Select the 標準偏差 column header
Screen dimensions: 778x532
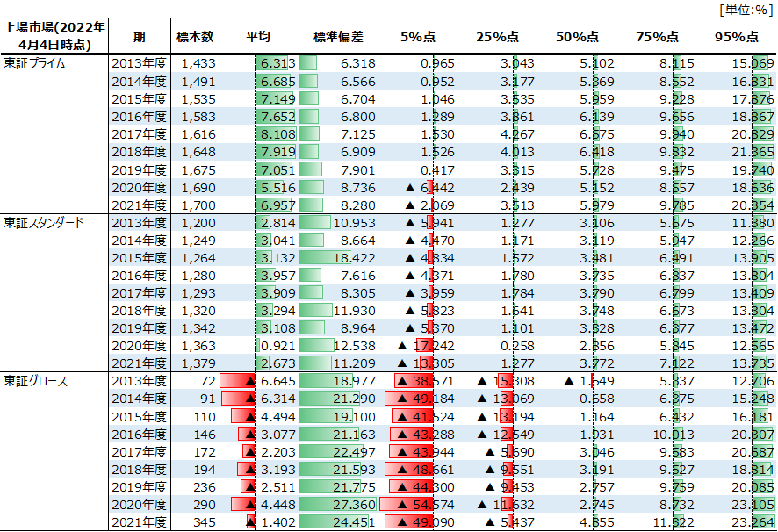[338, 37]
